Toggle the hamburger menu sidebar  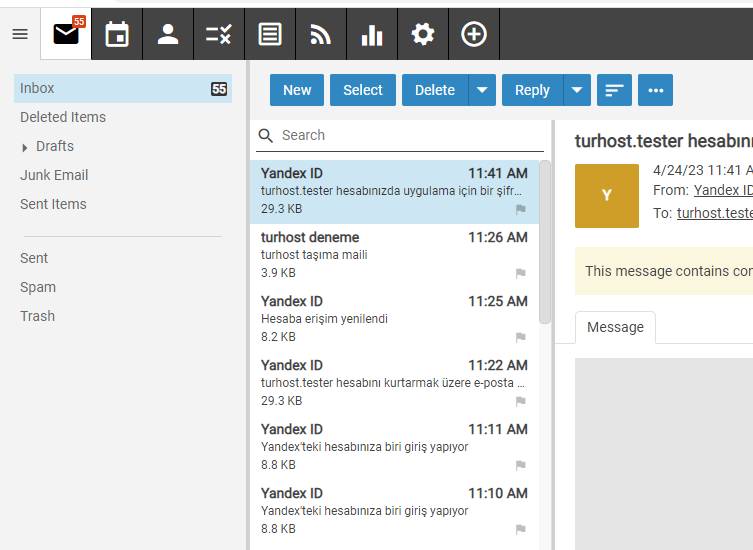pos(20,35)
